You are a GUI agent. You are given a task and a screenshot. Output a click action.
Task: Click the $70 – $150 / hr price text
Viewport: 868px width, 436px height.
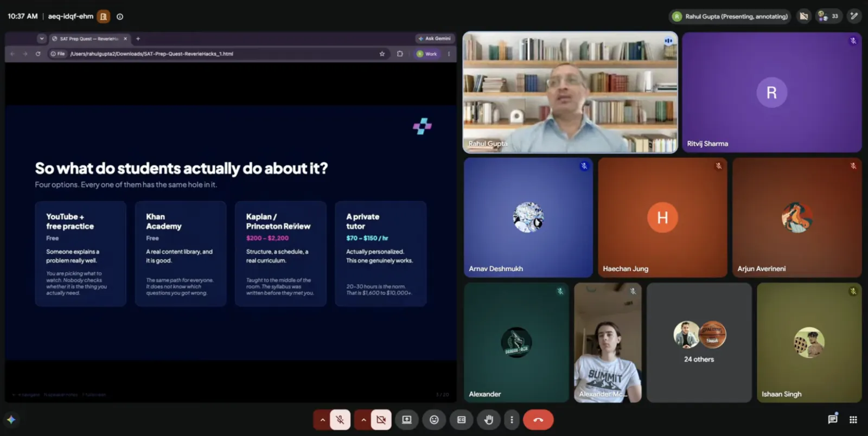(x=367, y=238)
